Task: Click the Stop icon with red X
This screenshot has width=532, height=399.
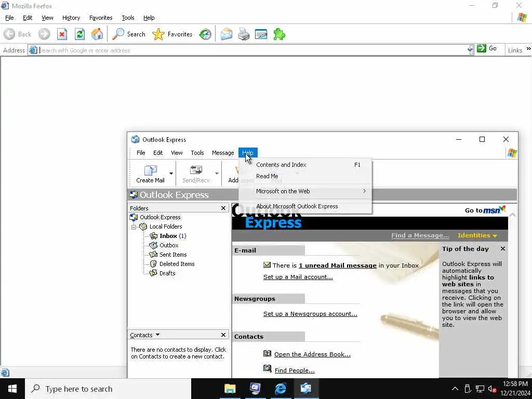Action: point(62,34)
